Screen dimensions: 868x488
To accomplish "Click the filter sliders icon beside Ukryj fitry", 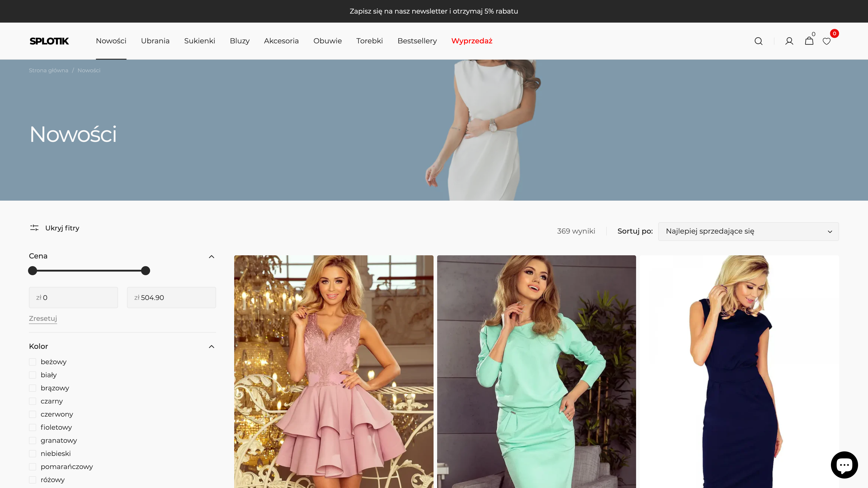I will click(34, 228).
